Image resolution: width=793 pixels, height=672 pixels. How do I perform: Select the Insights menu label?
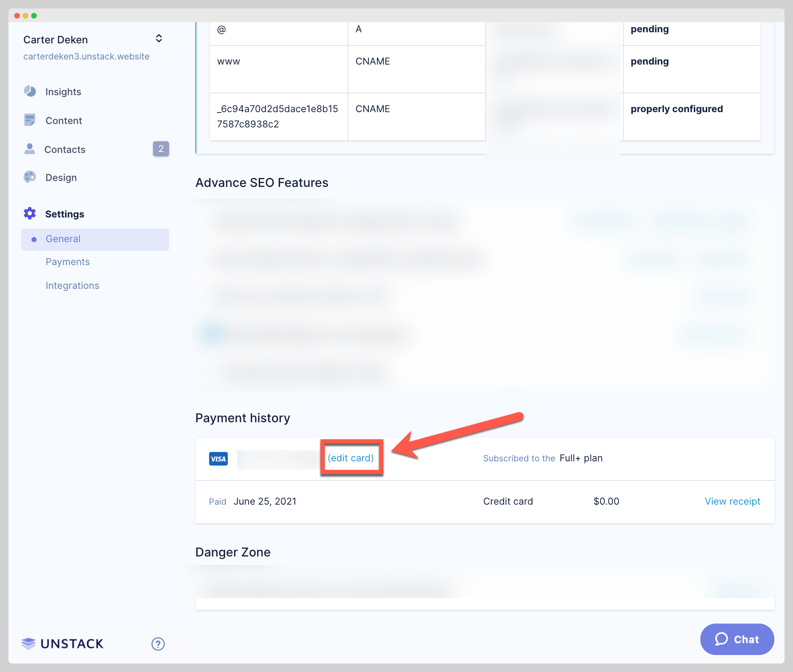coord(63,92)
